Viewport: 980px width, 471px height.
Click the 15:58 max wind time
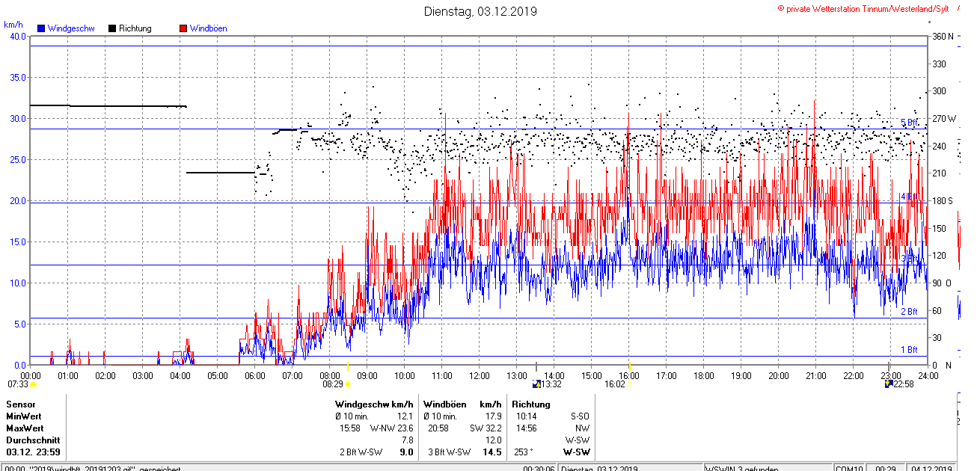[350, 428]
